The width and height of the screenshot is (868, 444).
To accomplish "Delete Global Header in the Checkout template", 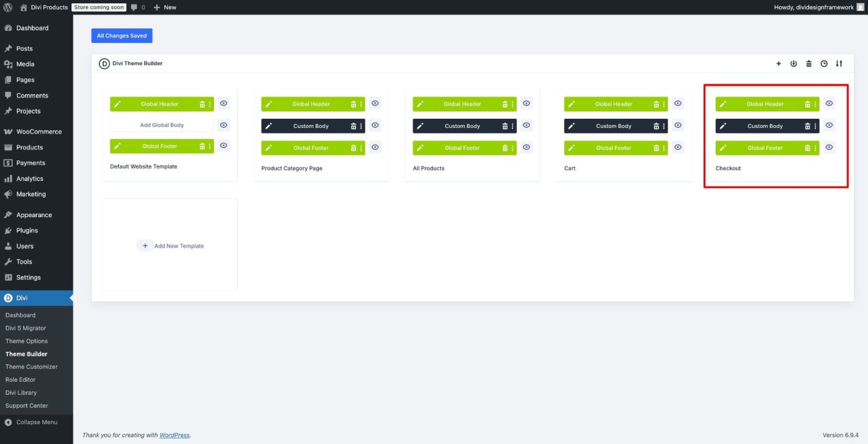I will click(x=808, y=104).
